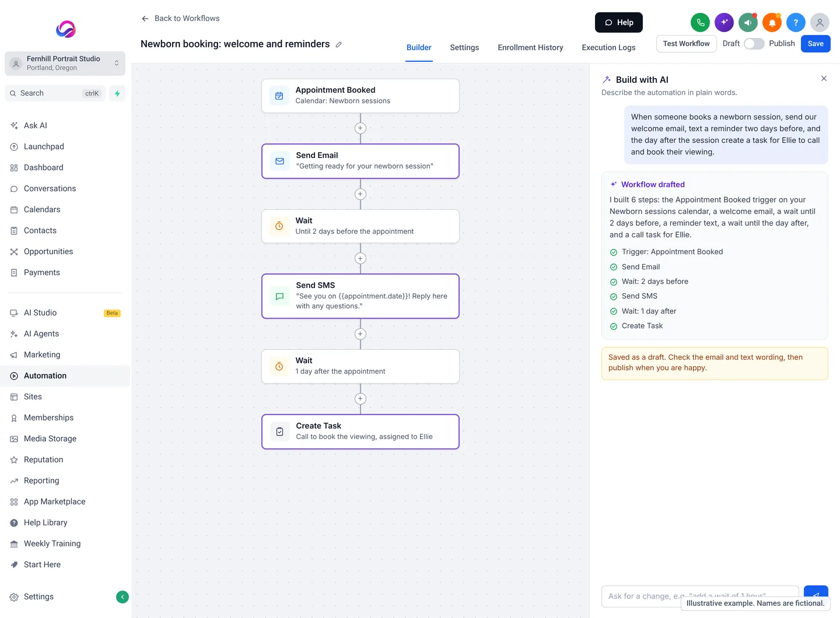Open the purple AI sparkle icon
This screenshot has height=618, width=840.
click(x=724, y=23)
